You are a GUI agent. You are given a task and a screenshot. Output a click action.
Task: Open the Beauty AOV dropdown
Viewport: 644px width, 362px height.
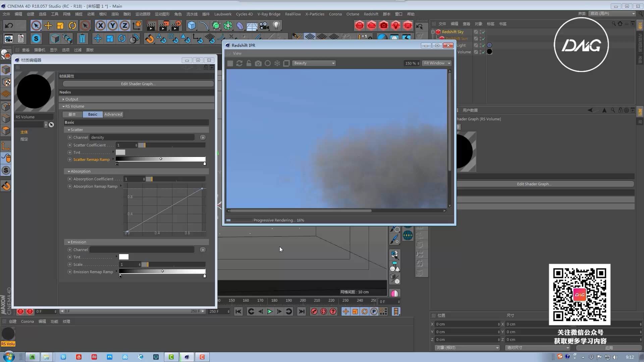(314, 63)
